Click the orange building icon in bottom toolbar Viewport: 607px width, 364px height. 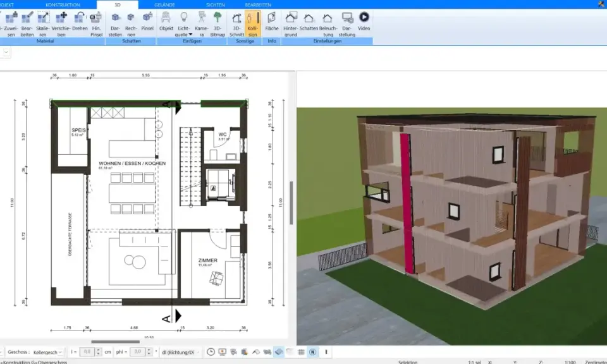click(x=245, y=351)
